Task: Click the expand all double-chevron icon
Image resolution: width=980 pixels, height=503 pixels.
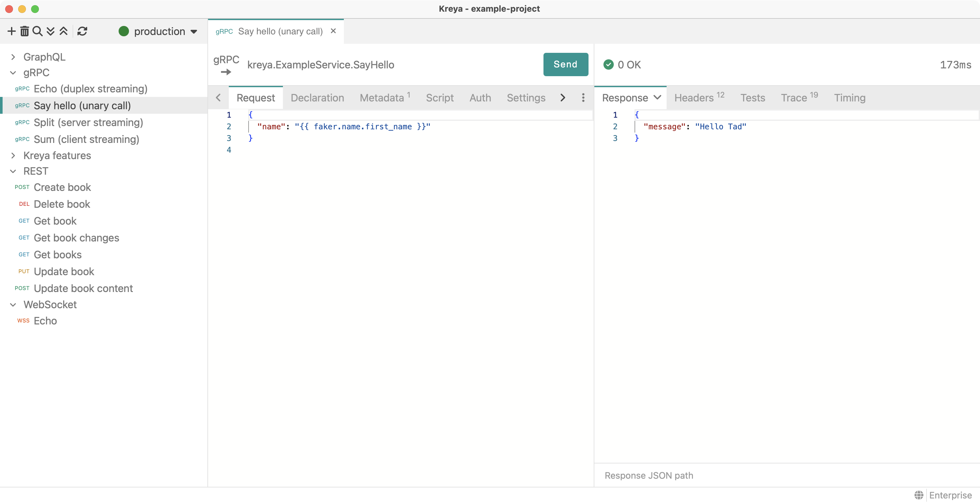Action: click(x=50, y=31)
